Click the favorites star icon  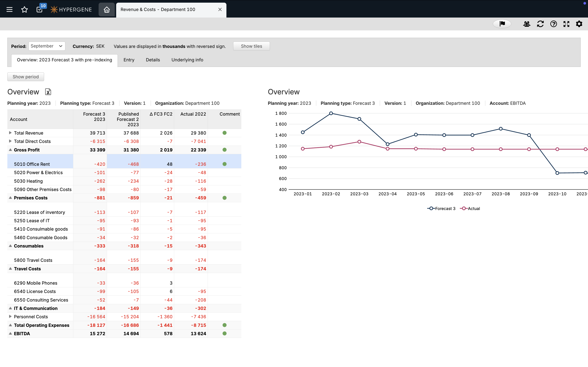point(24,9)
